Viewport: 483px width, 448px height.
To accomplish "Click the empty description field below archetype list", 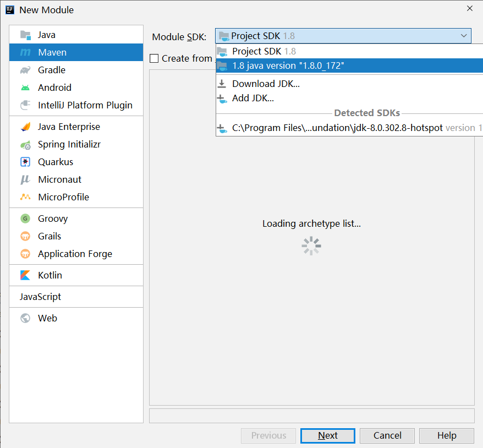I will pyautogui.click(x=312, y=416).
